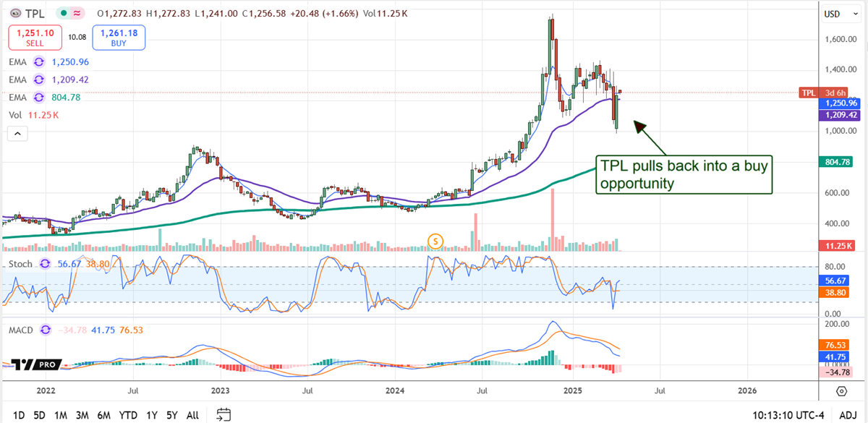Click the purple 1,209.42 price-scale label
Screen dimensions: 868x423
click(839, 115)
